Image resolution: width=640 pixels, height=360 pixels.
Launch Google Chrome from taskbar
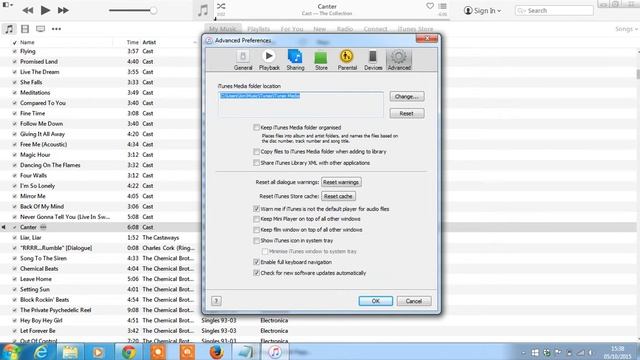pos(129,352)
